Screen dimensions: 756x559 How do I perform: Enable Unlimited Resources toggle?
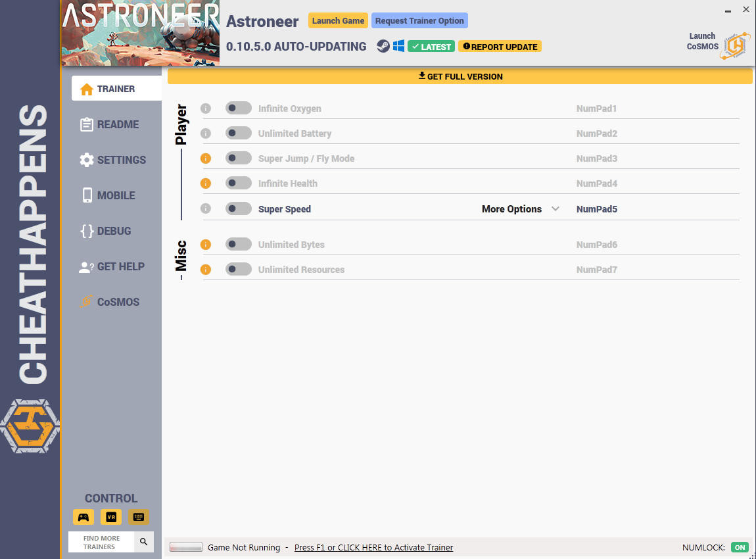[x=239, y=269]
